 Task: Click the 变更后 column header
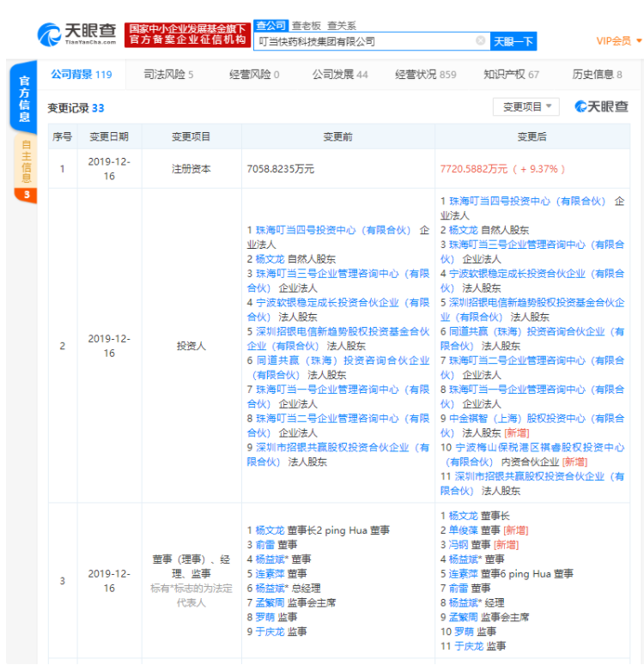click(532, 136)
